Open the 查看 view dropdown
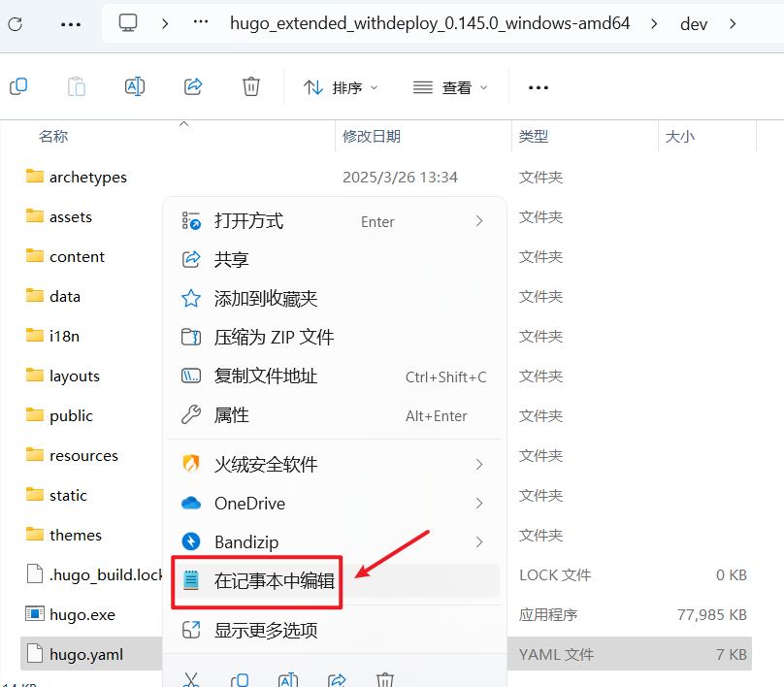Screen dimensions: 784x687 click(450, 87)
